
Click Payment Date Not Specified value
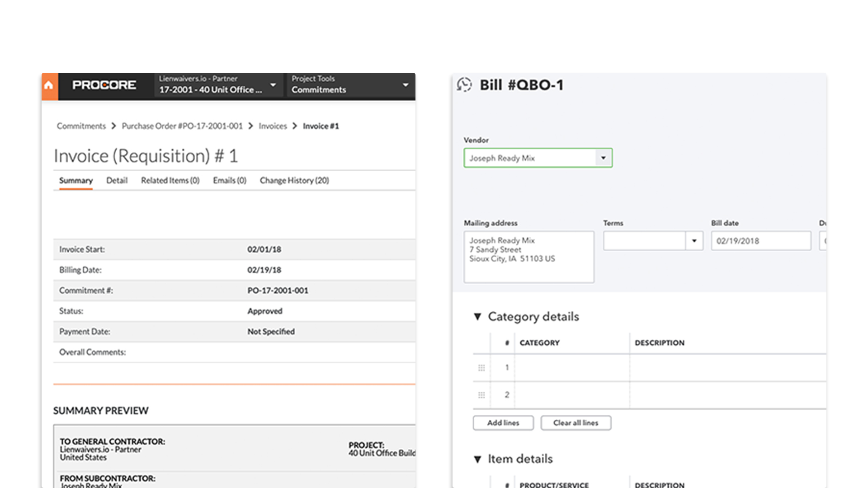271,332
